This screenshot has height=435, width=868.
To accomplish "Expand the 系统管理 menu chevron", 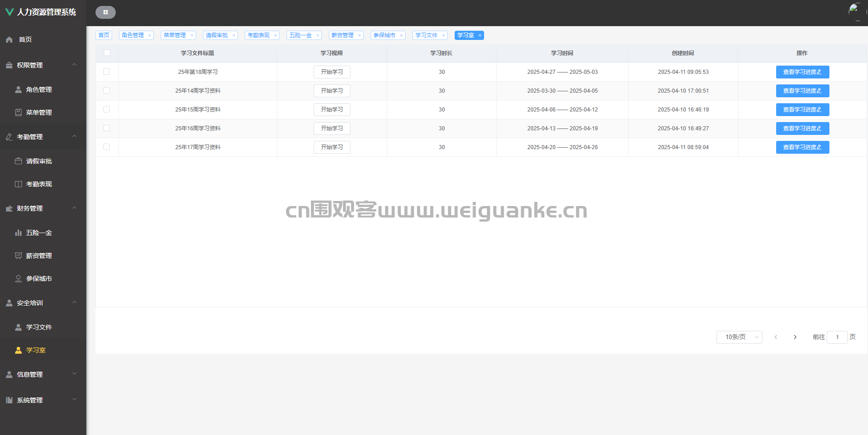I will 74,400.
